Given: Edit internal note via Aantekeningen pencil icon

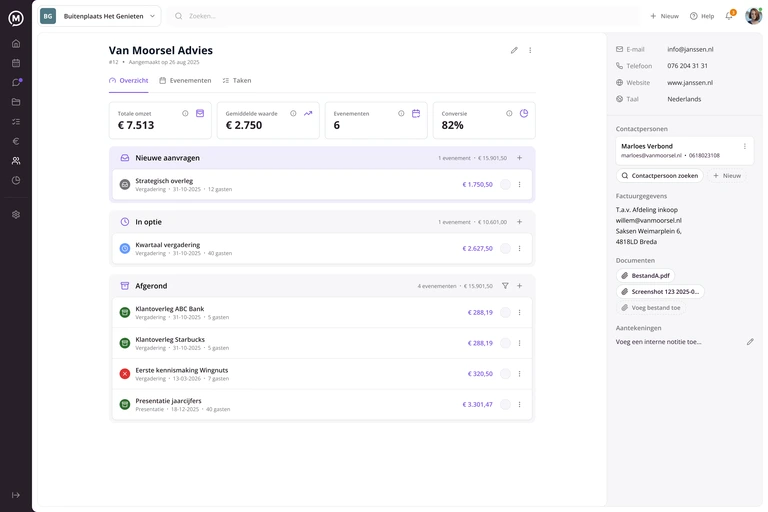Looking at the screenshot, I should tap(750, 342).
